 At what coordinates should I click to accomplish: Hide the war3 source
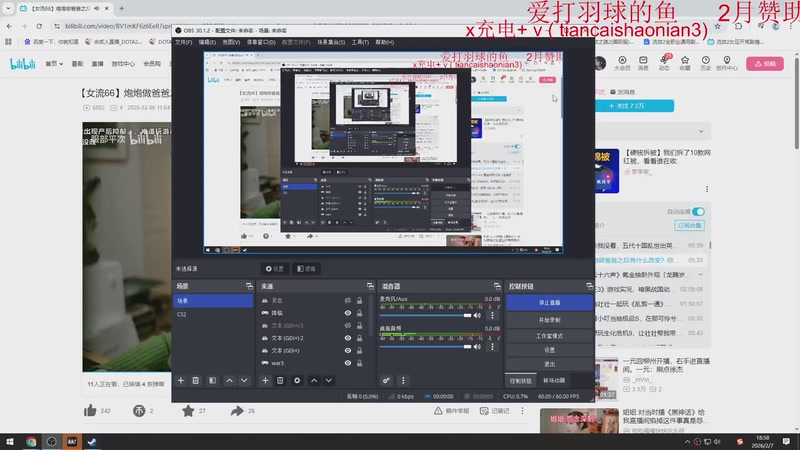[347, 363]
